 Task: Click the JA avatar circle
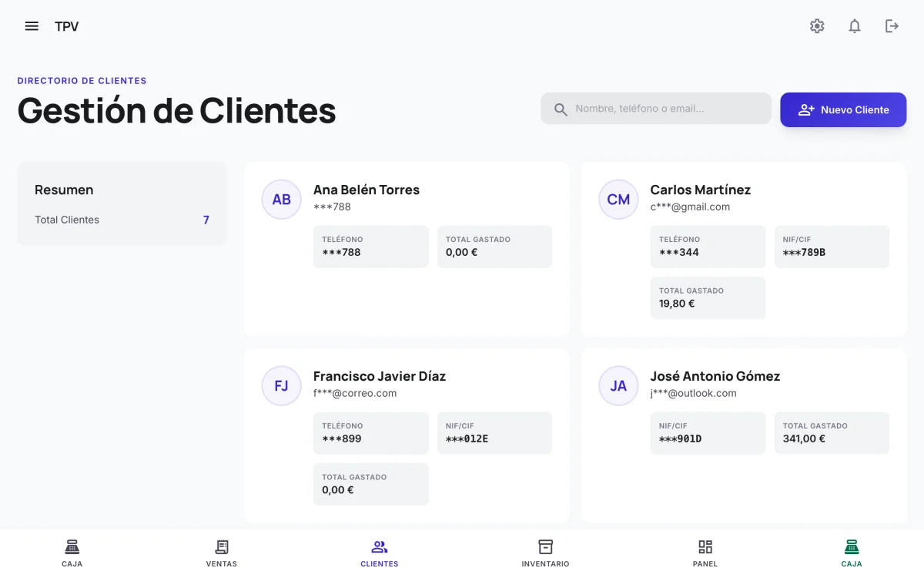pyautogui.click(x=618, y=386)
